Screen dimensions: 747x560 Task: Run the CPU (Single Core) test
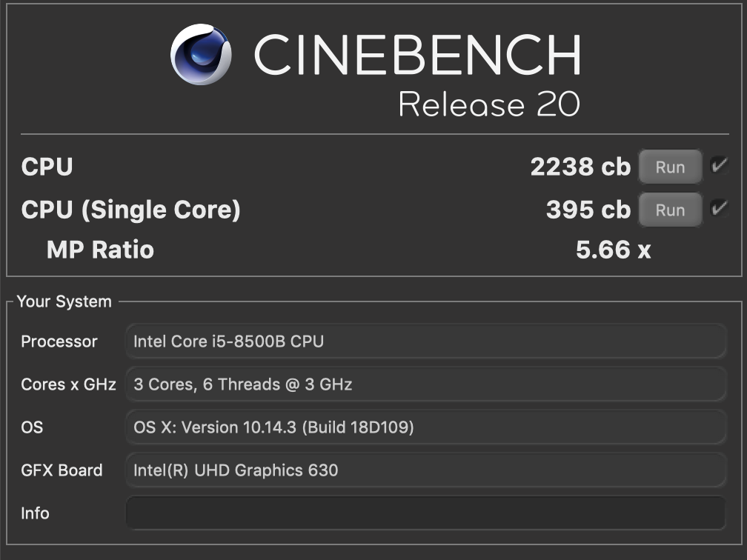point(670,210)
